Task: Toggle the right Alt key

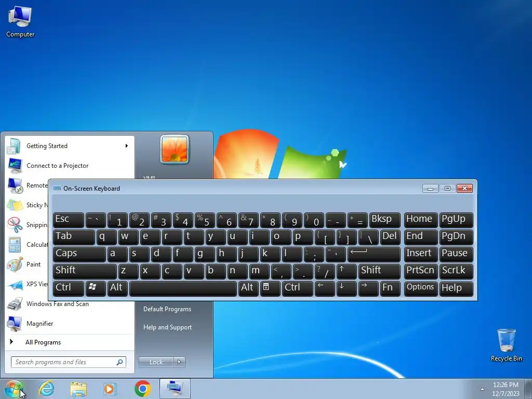Action: point(248,288)
